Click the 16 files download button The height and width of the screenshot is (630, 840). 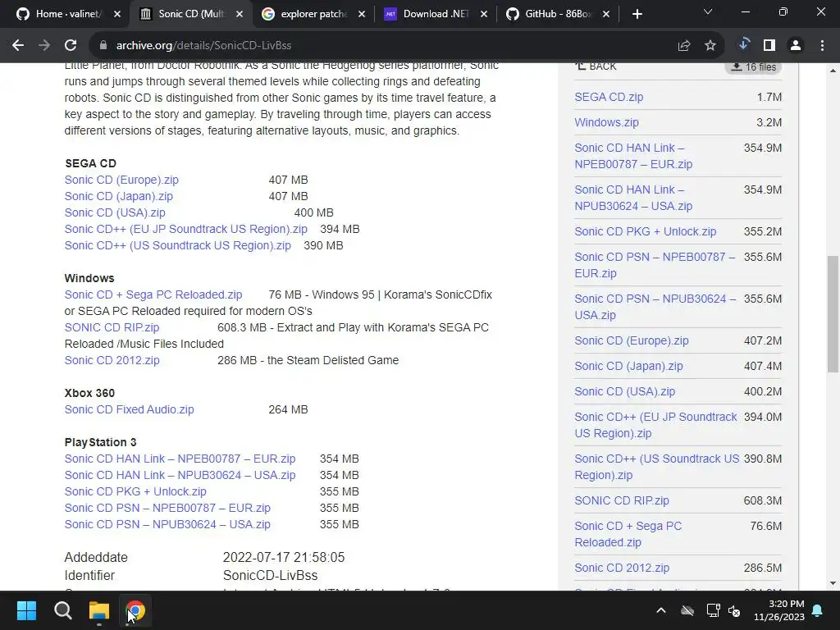click(x=753, y=67)
